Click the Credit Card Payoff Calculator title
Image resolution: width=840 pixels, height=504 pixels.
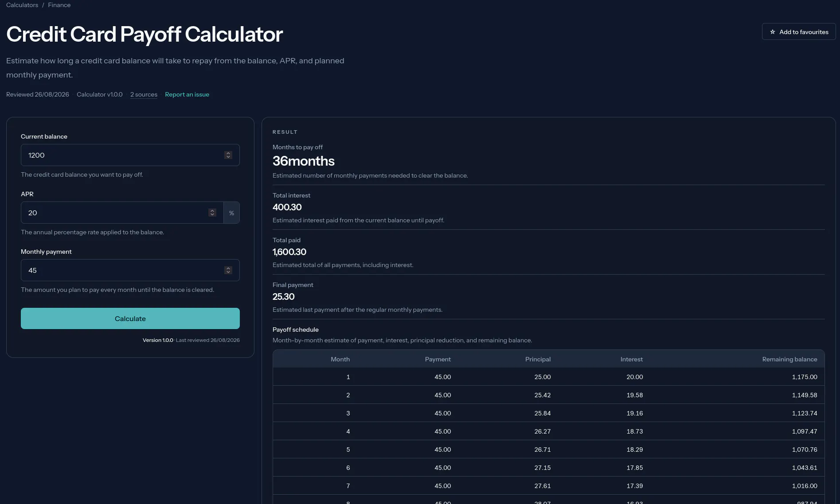tap(145, 34)
